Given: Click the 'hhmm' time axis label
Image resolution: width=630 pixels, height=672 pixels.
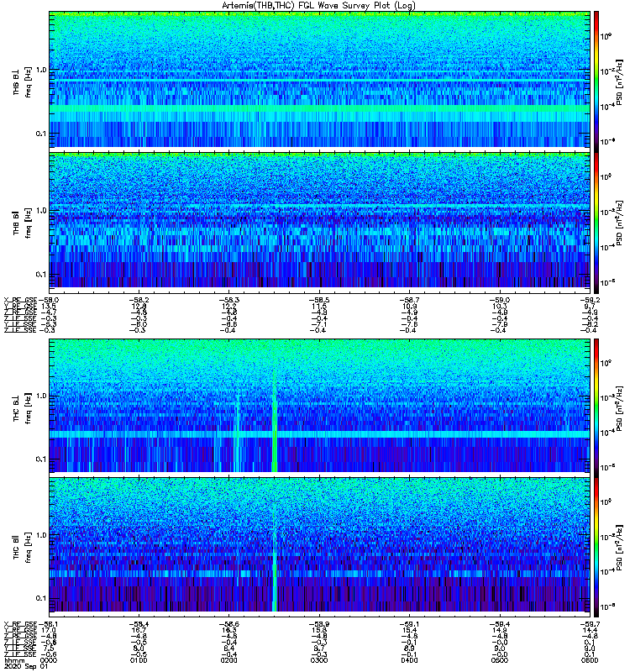Looking at the screenshot, I should tap(14, 660).
